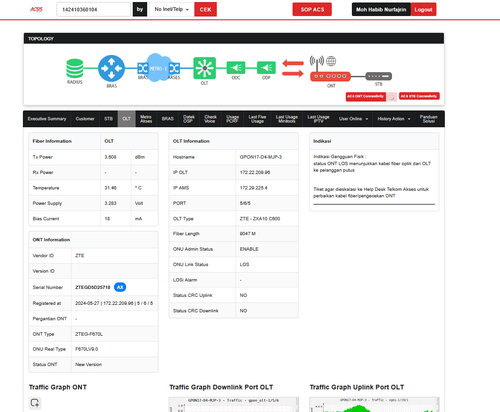
Task: Expand the History Action dropdown menu
Action: click(x=394, y=119)
